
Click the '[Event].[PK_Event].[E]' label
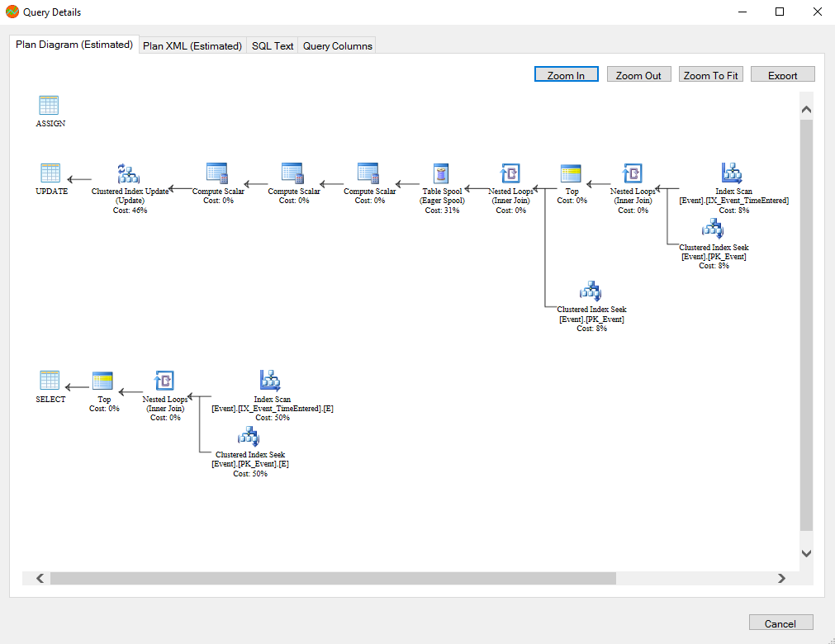(250, 464)
